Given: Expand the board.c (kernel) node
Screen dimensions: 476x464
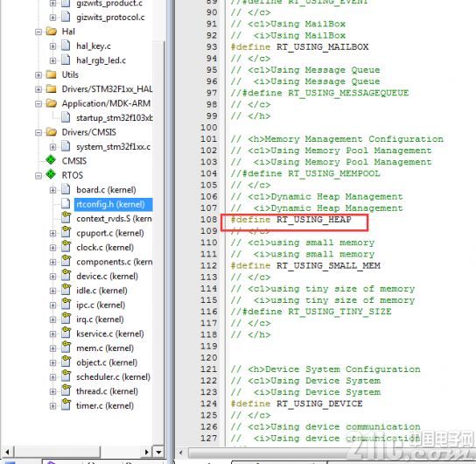Looking at the screenshot, I should [x=52, y=190].
